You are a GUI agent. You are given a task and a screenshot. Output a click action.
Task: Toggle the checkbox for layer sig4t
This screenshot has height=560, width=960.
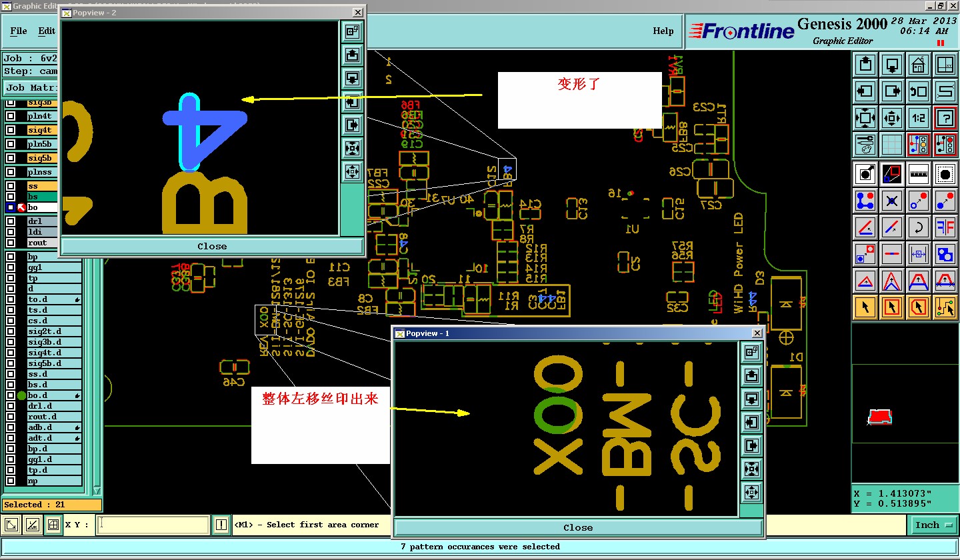11,130
